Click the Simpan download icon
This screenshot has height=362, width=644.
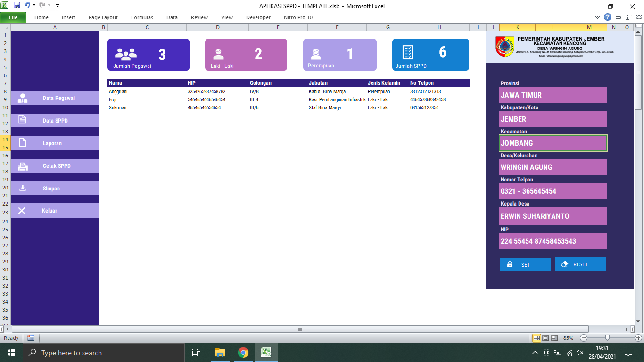(22, 188)
